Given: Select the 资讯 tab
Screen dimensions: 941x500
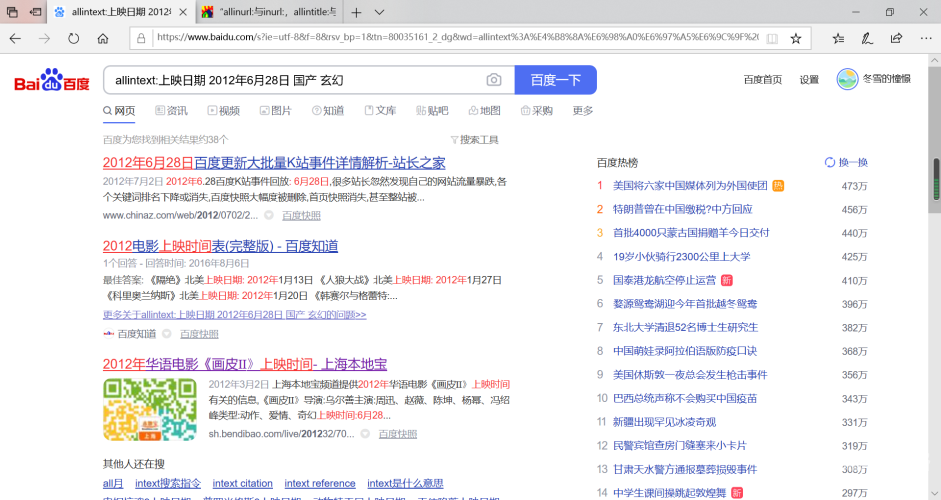Looking at the screenshot, I should 171,110.
